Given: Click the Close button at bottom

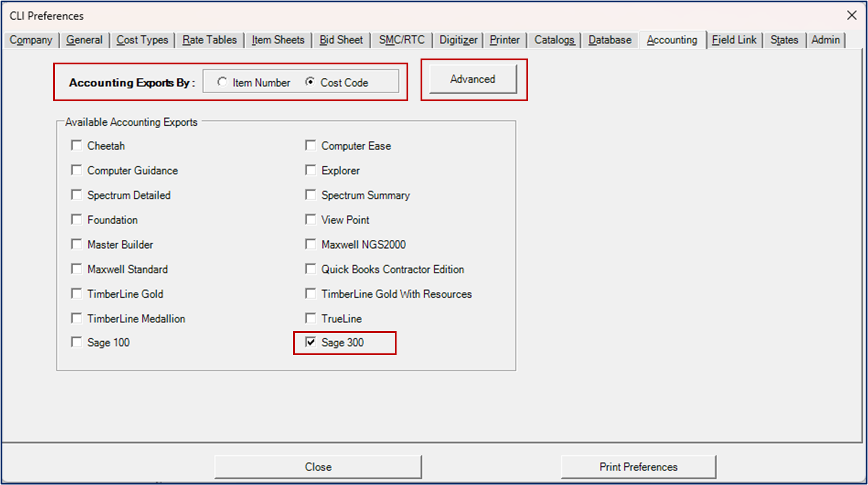Looking at the screenshot, I should tap(318, 467).
